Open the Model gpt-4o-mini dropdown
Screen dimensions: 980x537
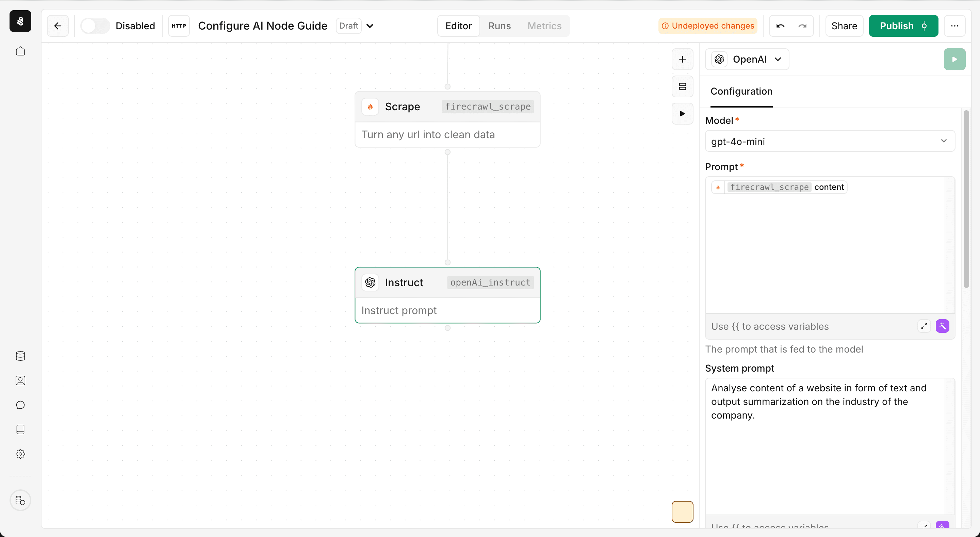(x=830, y=141)
